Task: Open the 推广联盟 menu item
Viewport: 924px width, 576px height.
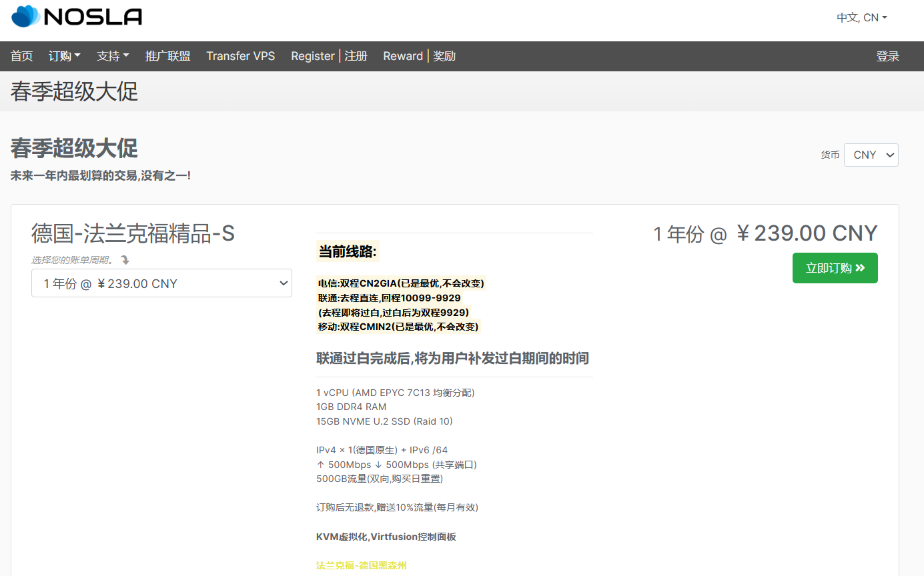Action: click(x=167, y=56)
